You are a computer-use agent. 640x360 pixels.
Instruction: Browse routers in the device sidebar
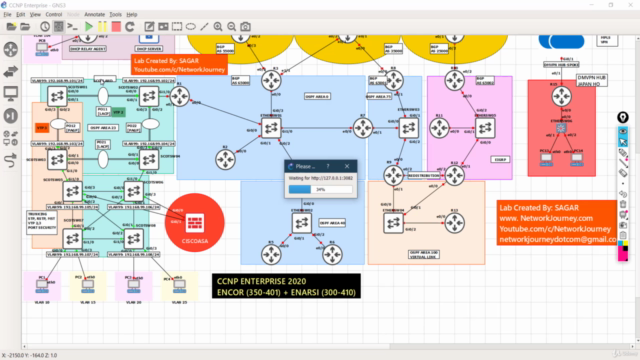click(11, 50)
